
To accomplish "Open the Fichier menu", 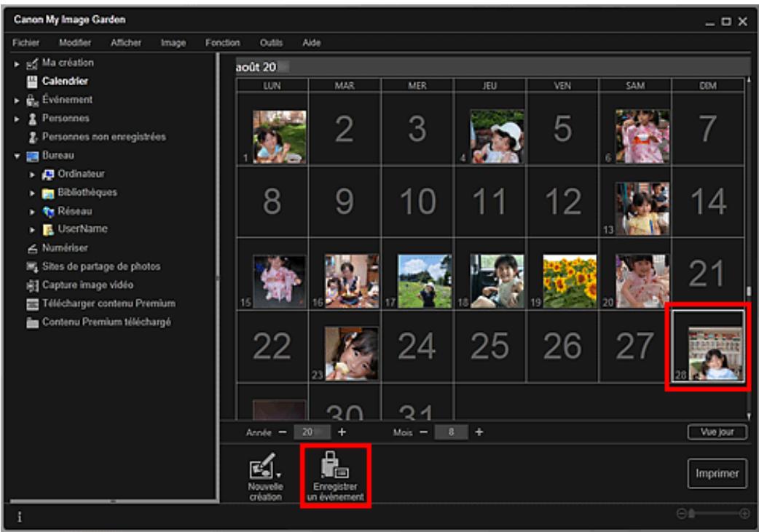I will coord(25,43).
